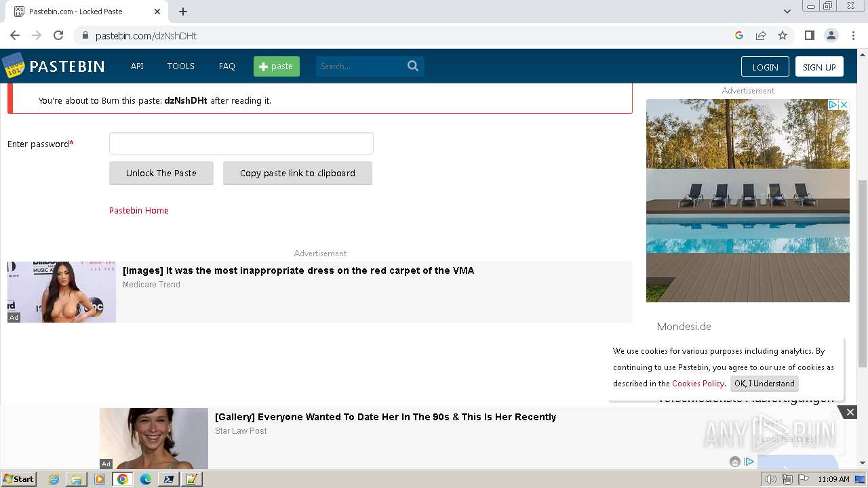Click Unlock The Paste button
Screen dimensions: 868x488
pyautogui.click(x=161, y=173)
